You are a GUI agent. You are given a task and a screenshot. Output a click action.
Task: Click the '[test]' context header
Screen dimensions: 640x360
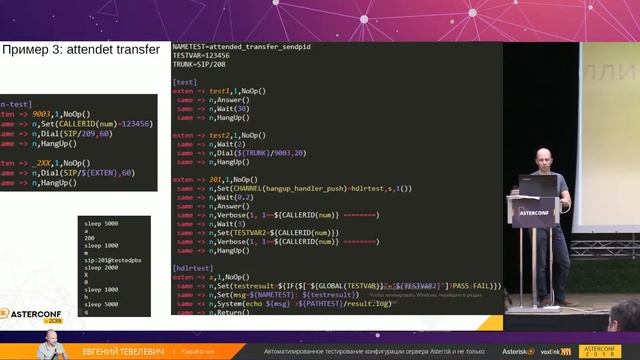185,82
